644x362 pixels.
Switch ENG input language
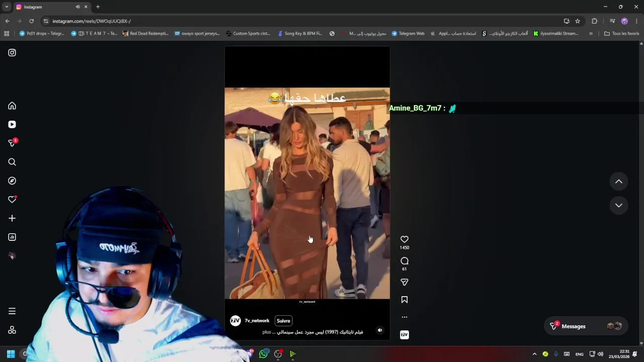[x=580, y=354]
